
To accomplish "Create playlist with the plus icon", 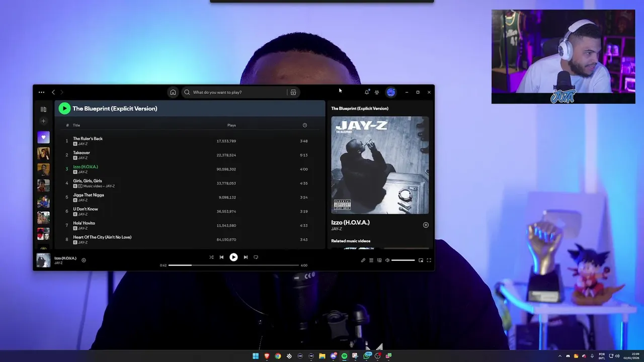I will 43,121.
